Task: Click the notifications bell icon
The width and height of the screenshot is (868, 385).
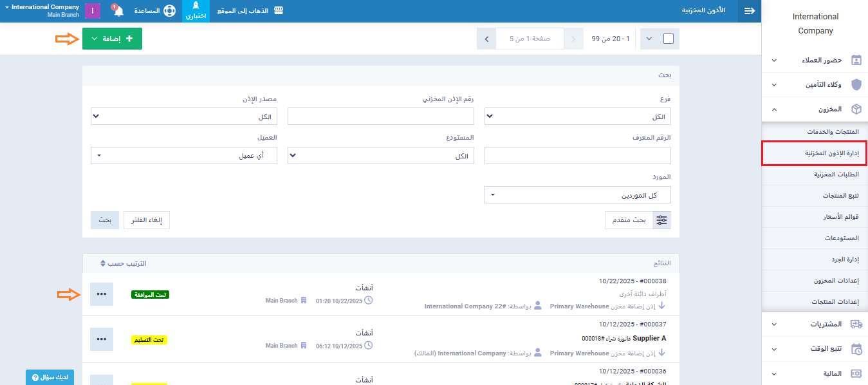Action: 118,12
